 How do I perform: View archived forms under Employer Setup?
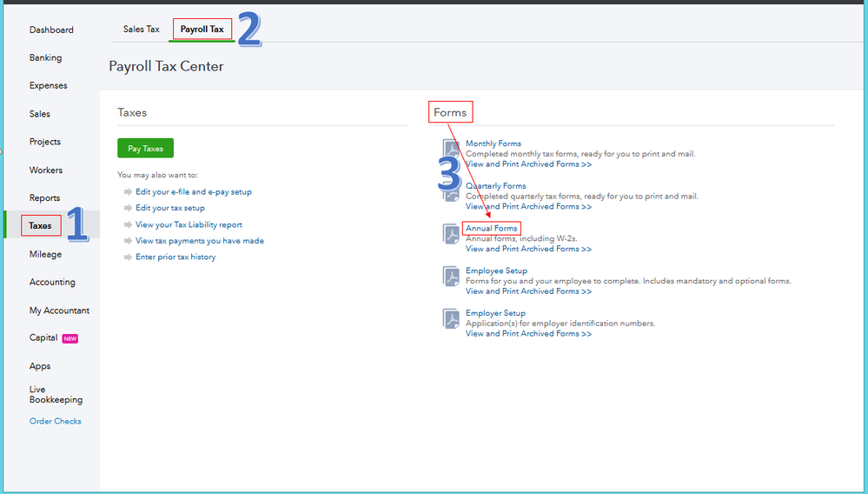[528, 333]
